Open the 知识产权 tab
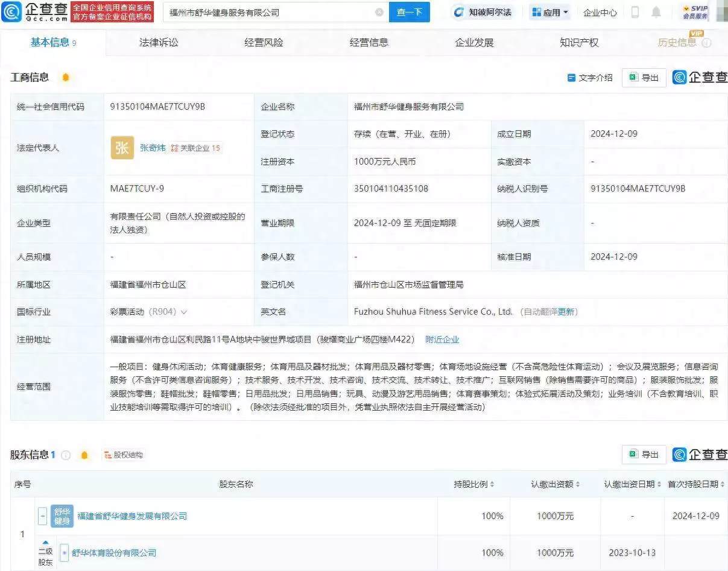728x571 pixels. 579,43
